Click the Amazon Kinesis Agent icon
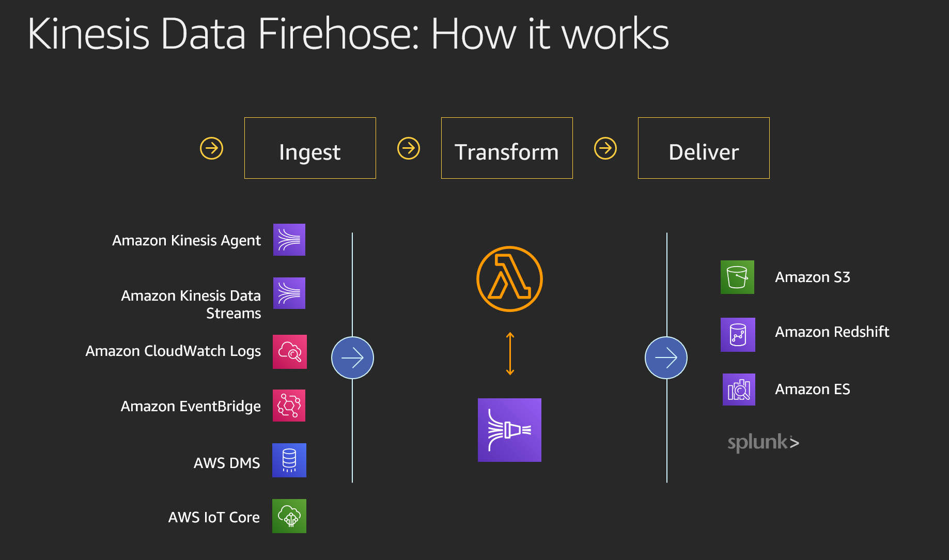The image size is (949, 560). pyautogui.click(x=289, y=240)
